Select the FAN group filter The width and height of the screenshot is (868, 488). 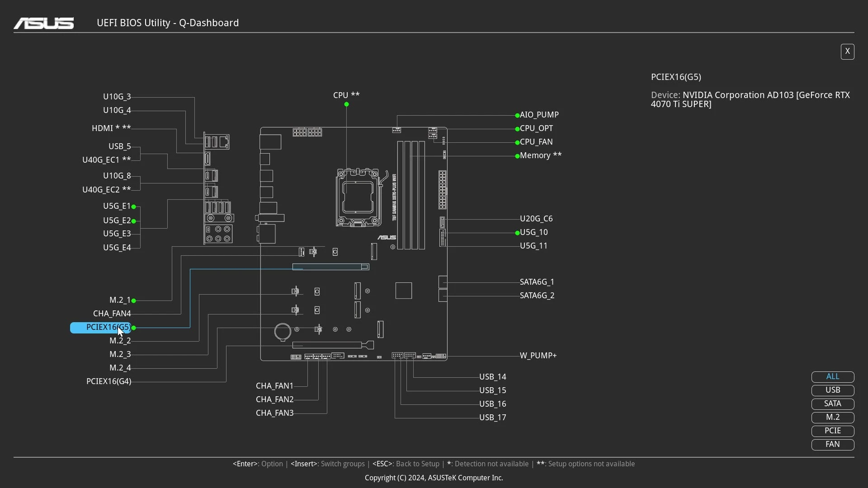click(x=832, y=444)
